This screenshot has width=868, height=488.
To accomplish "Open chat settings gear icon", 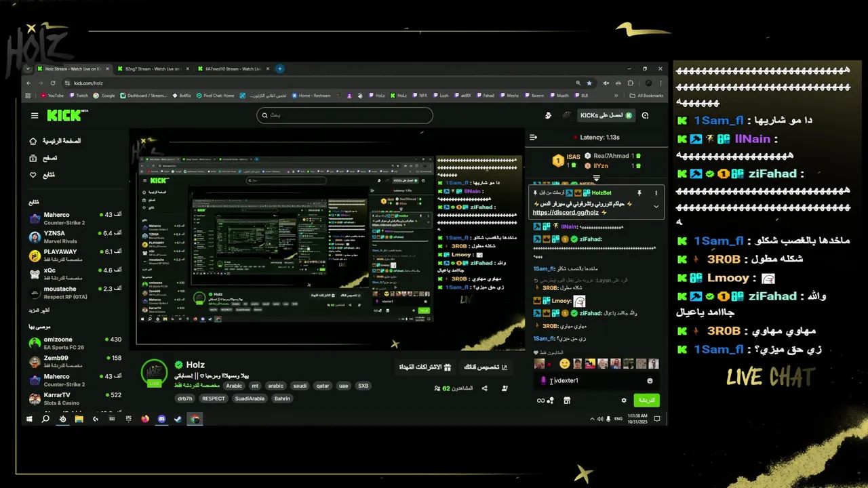I will [624, 401].
